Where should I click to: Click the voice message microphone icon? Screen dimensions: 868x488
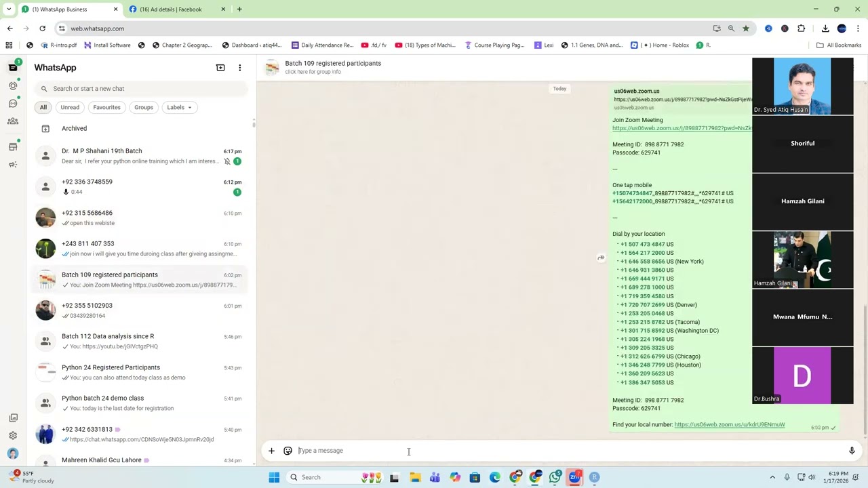(852, 451)
